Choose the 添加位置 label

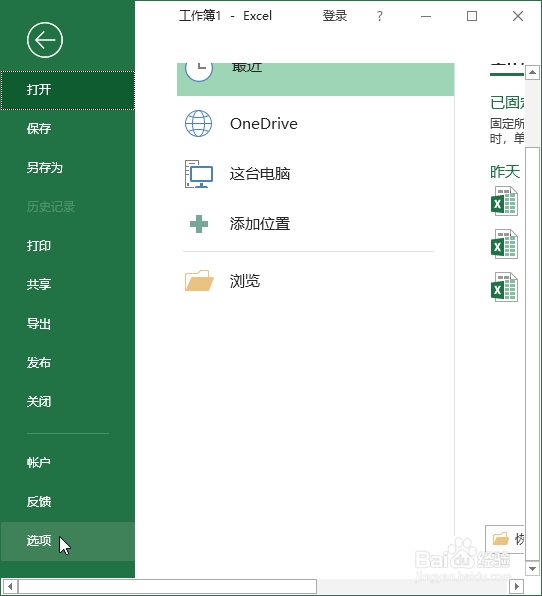pyautogui.click(x=260, y=224)
